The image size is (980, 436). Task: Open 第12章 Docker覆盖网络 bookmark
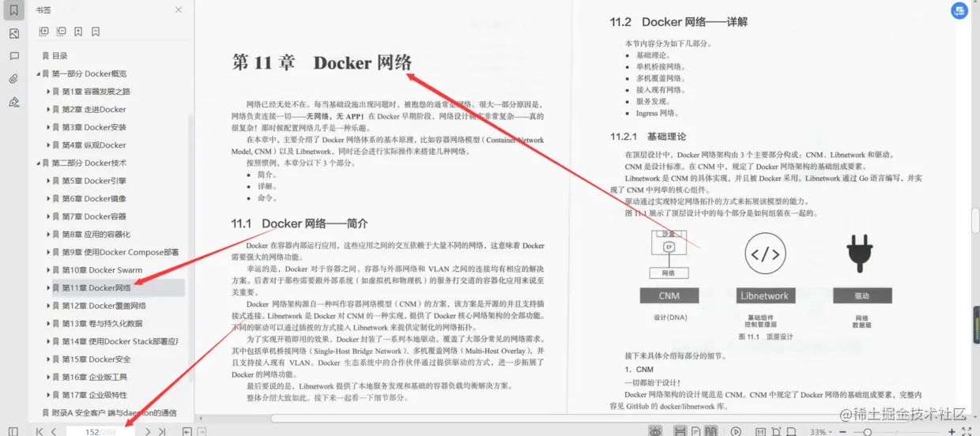coord(104,306)
